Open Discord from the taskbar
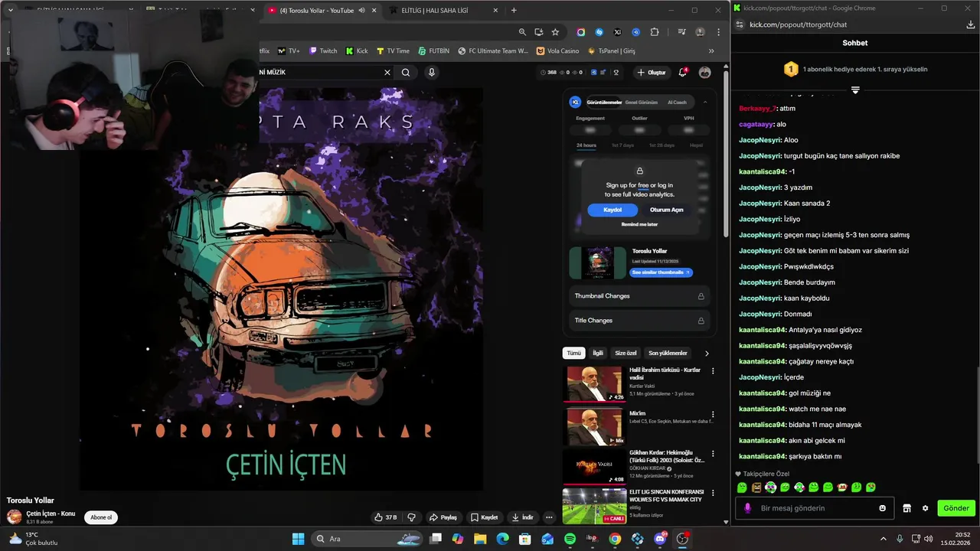This screenshot has width=980, height=551. [660, 539]
